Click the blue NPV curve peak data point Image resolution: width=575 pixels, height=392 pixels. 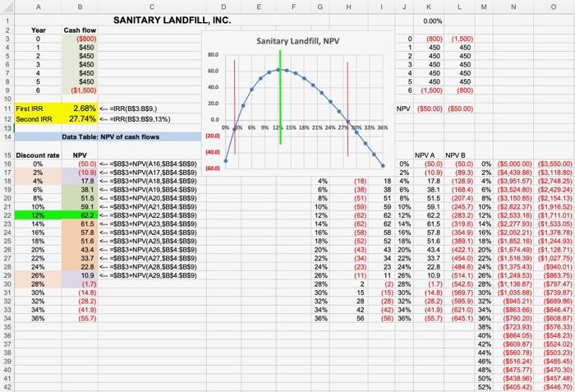(278, 69)
